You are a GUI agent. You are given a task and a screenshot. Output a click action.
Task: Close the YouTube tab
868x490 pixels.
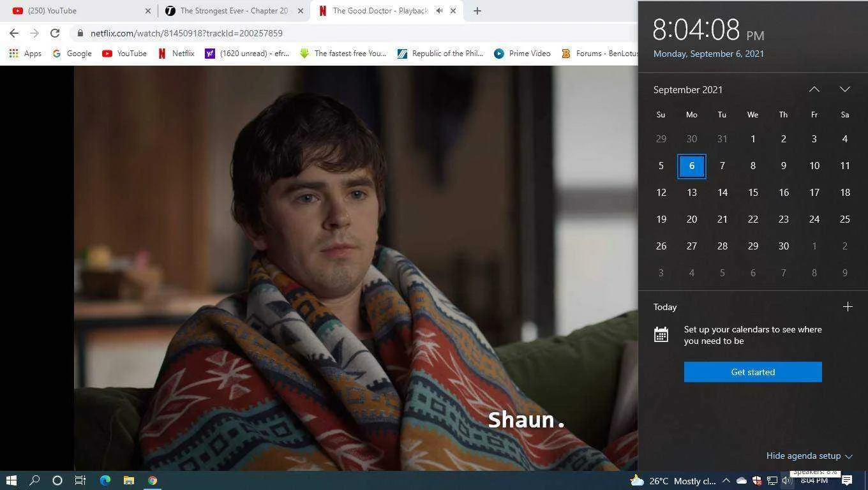(148, 11)
